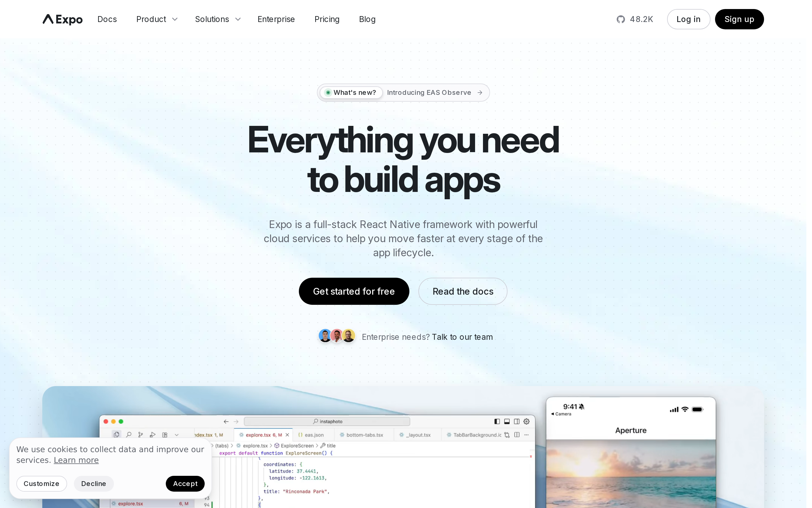Click the Wi-Fi icon in phone status bar
Image resolution: width=812 pixels, height=508 pixels.
pos(685,409)
